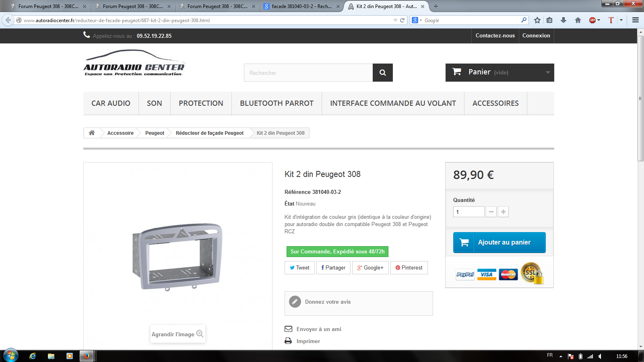The height and width of the screenshot is (362, 644).
Task: Open the Firefox hamburger menu
Action: tap(636, 20)
